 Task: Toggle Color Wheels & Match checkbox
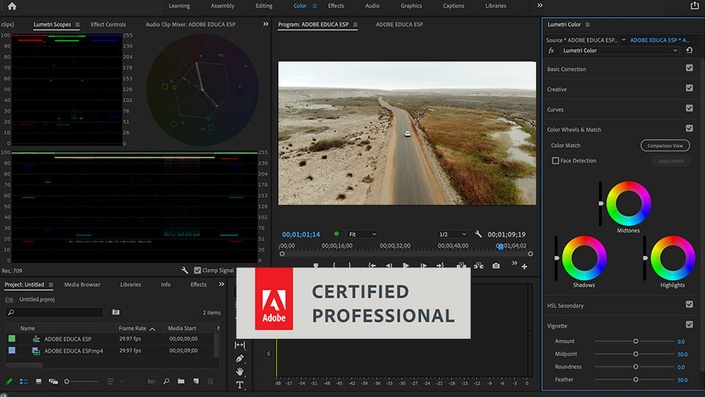pyautogui.click(x=689, y=129)
